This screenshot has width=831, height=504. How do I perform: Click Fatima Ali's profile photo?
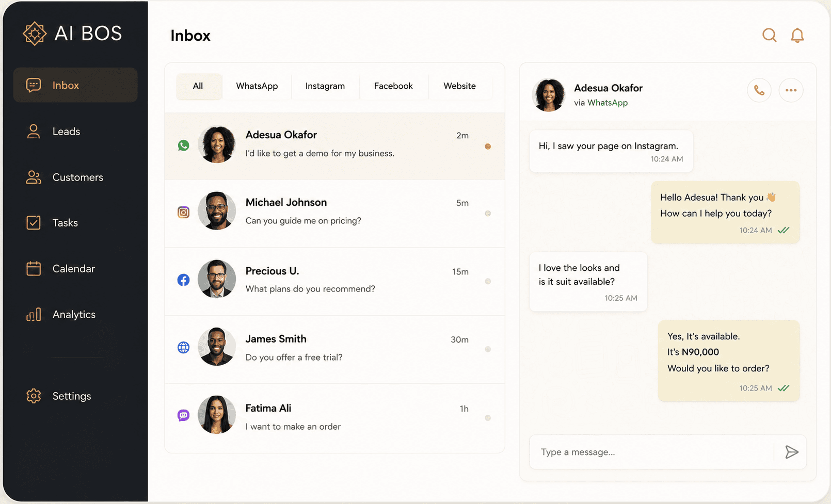[217, 415]
